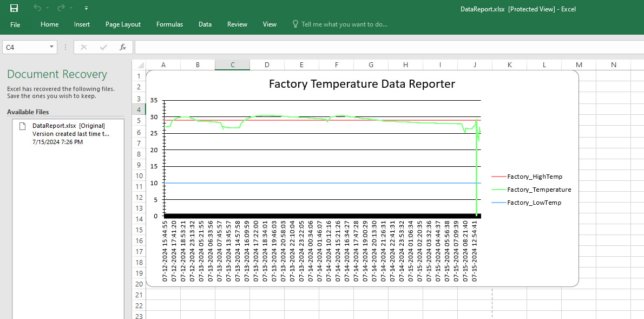
Task: Click the Undo arrow icon
Action: point(37,8)
